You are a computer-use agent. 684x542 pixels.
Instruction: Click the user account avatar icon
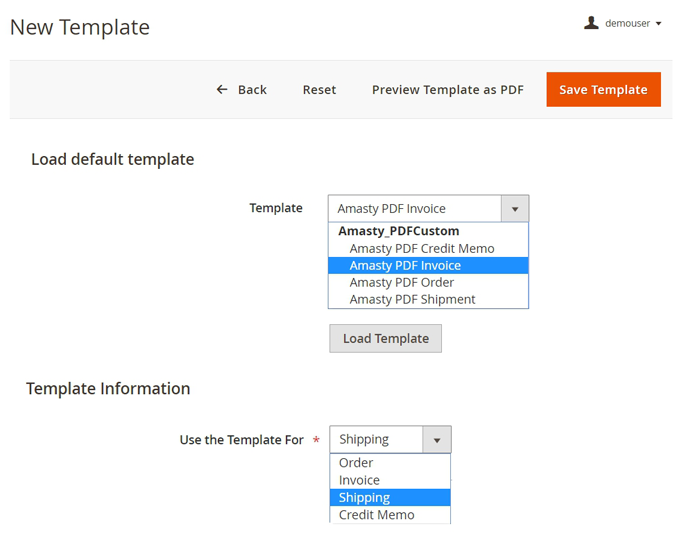pyautogui.click(x=591, y=23)
